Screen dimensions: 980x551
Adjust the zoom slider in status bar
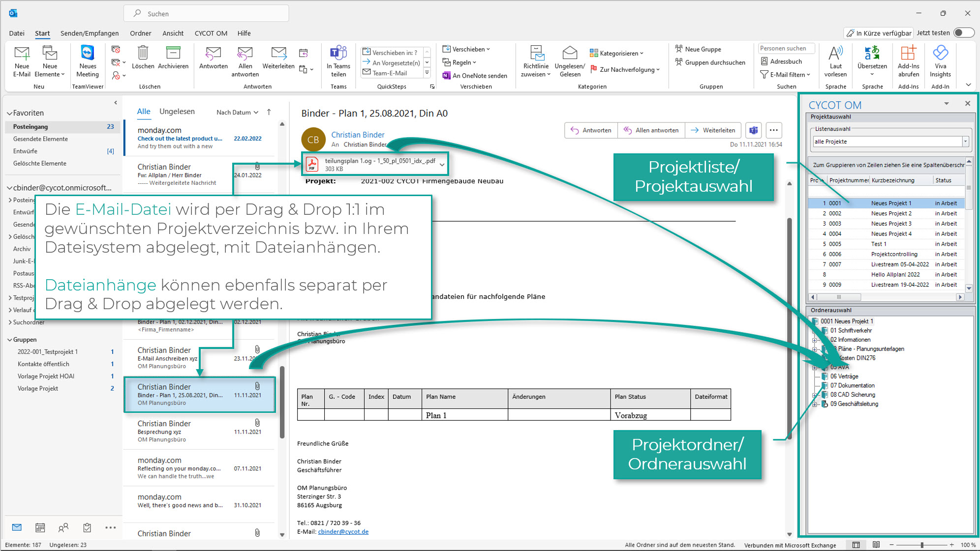pyautogui.click(x=921, y=545)
